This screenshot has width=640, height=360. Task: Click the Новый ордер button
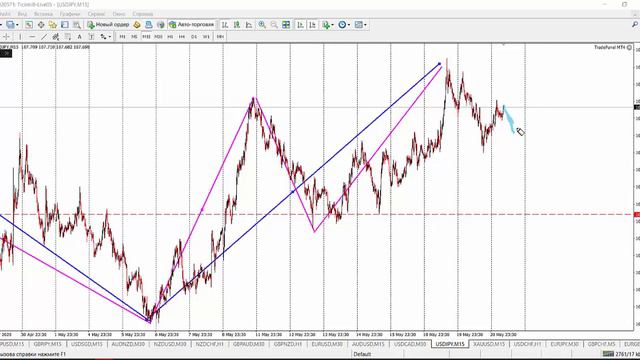(108, 25)
